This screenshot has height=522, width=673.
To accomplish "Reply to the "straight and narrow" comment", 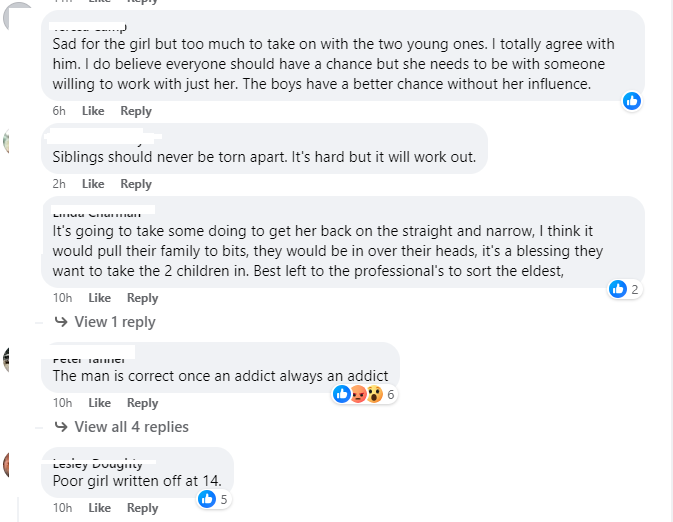I will point(142,298).
